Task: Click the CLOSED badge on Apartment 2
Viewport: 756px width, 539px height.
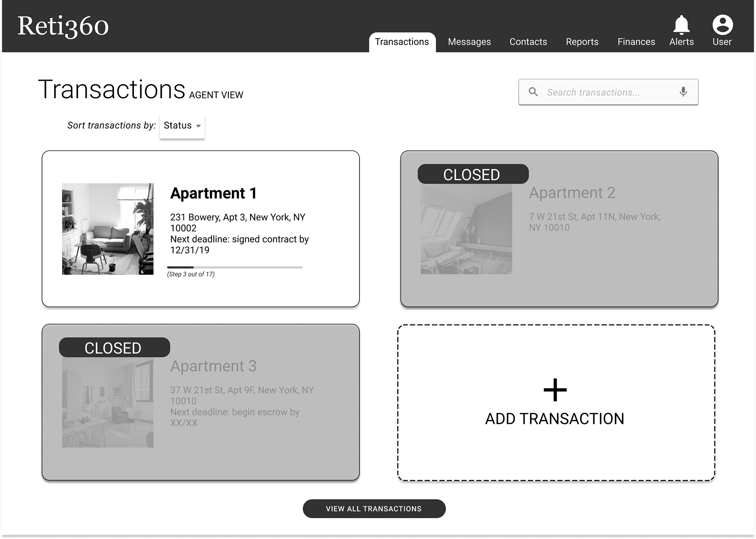Action: 473,174
